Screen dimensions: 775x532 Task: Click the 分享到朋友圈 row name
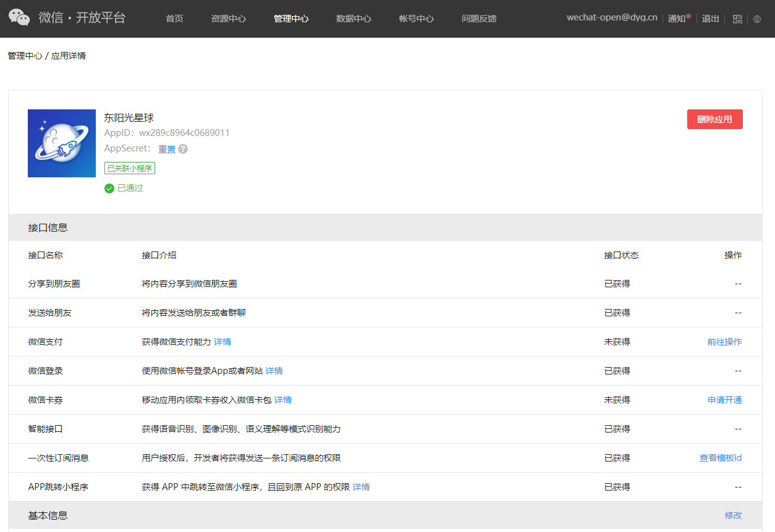point(54,284)
